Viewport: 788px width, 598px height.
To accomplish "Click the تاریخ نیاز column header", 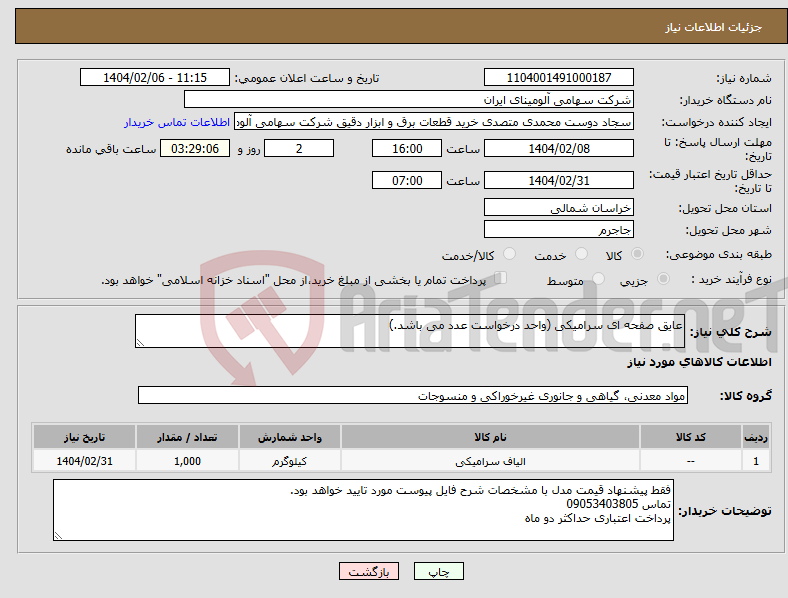I will coord(84,437).
